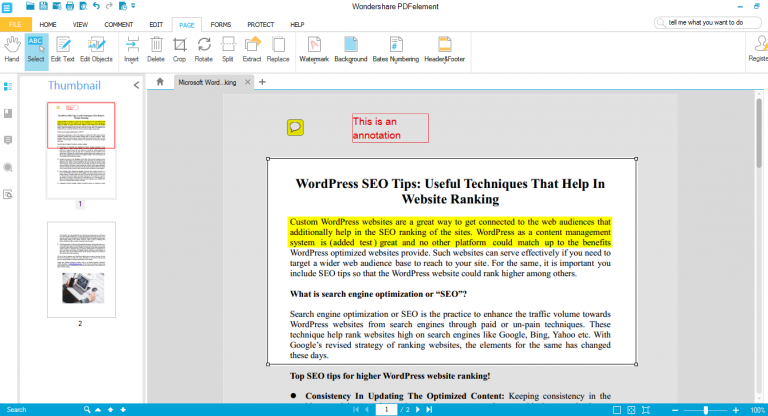Click the current page number box

coord(386,410)
